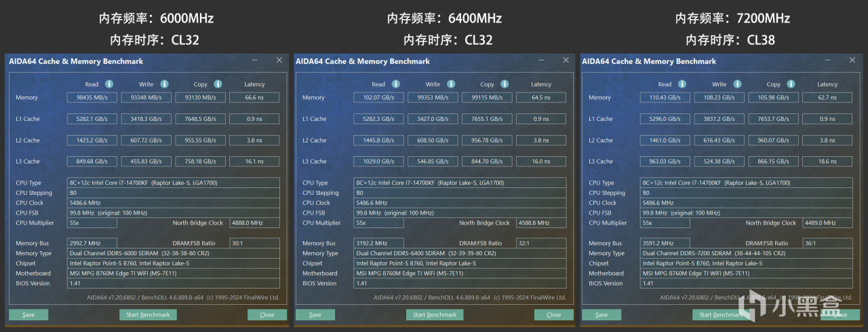The width and height of the screenshot is (868, 332).
Task: Select Dual Channel DDR5-6400 SDRAM field
Action: [460, 253]
